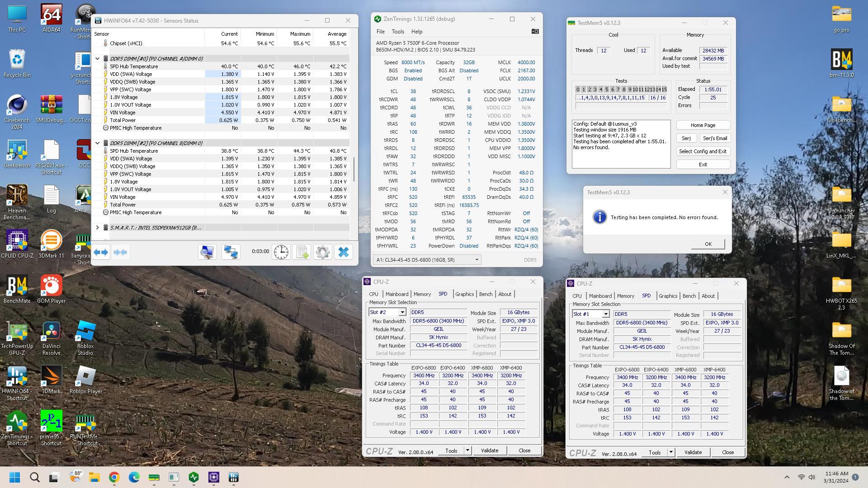Switch to Graphics tab in right CPU-Z

pyautogui.click(x=668, y=296)
